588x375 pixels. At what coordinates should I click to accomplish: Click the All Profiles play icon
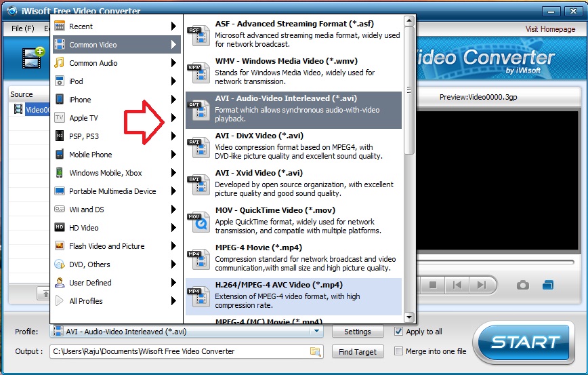59,300
